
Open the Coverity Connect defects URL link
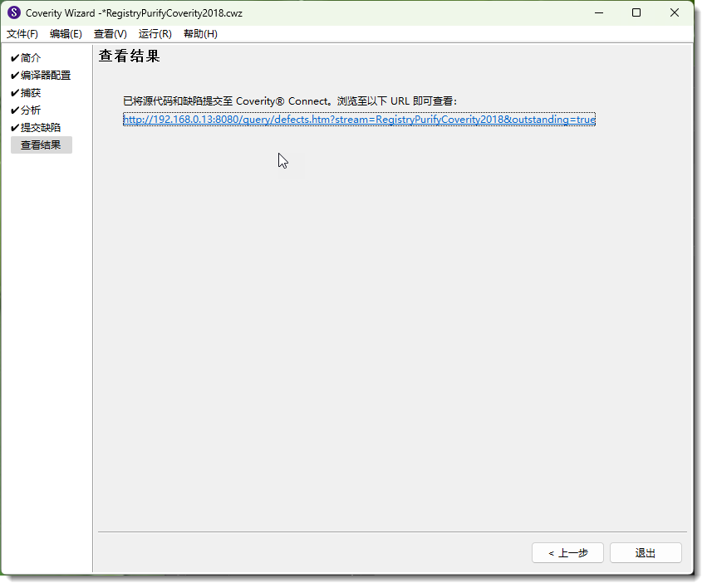point(359,120)
